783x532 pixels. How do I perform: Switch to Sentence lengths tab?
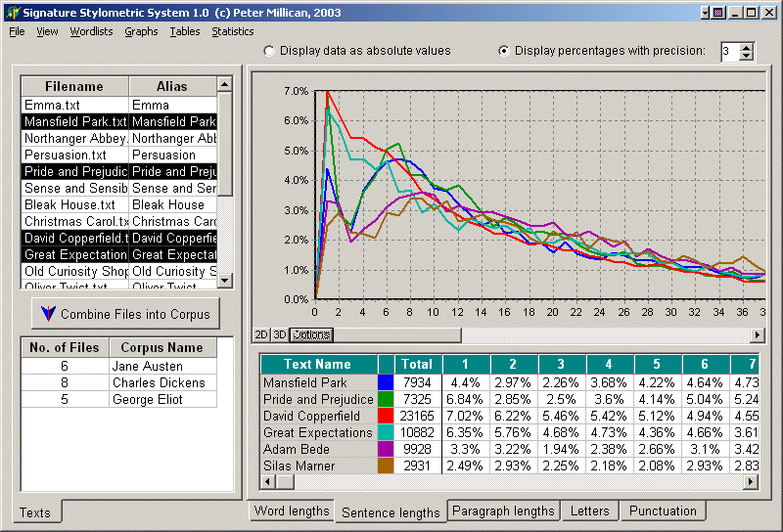coord(391,512)
